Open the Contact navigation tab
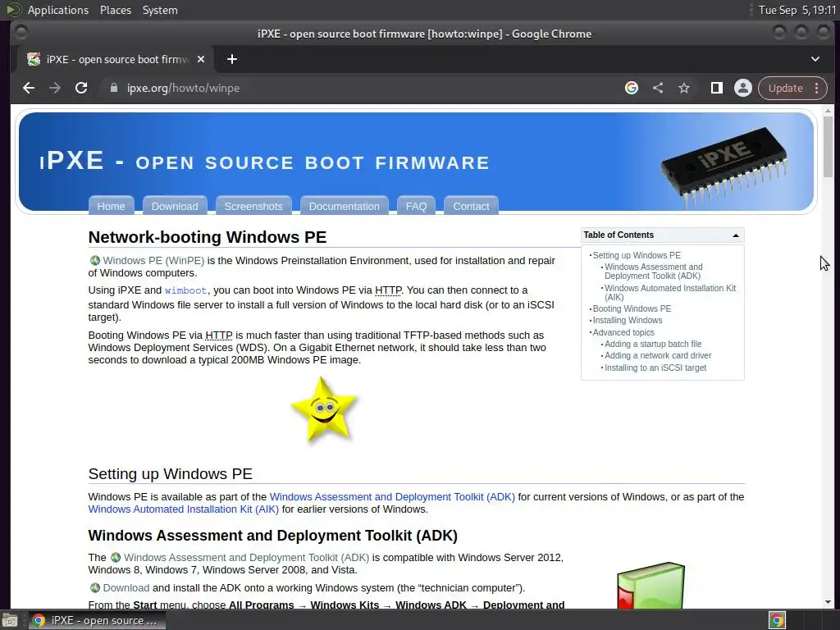 471,206
